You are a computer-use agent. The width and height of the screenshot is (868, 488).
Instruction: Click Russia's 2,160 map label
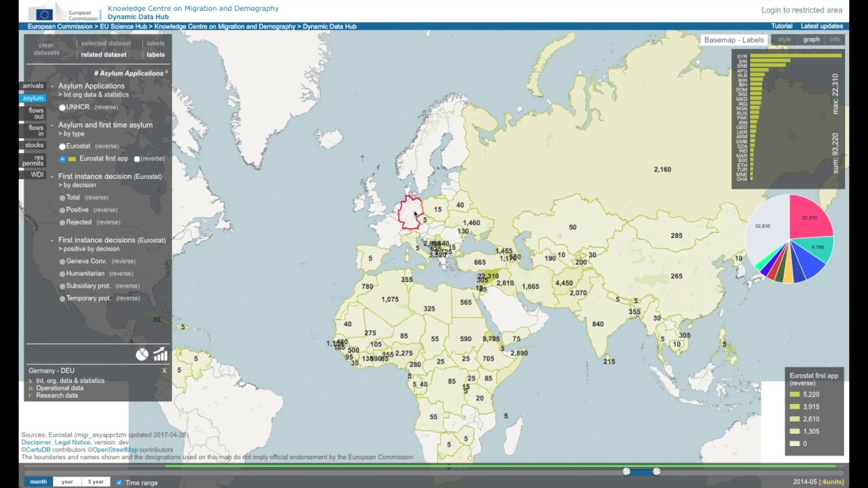click(x=663, y=169)
